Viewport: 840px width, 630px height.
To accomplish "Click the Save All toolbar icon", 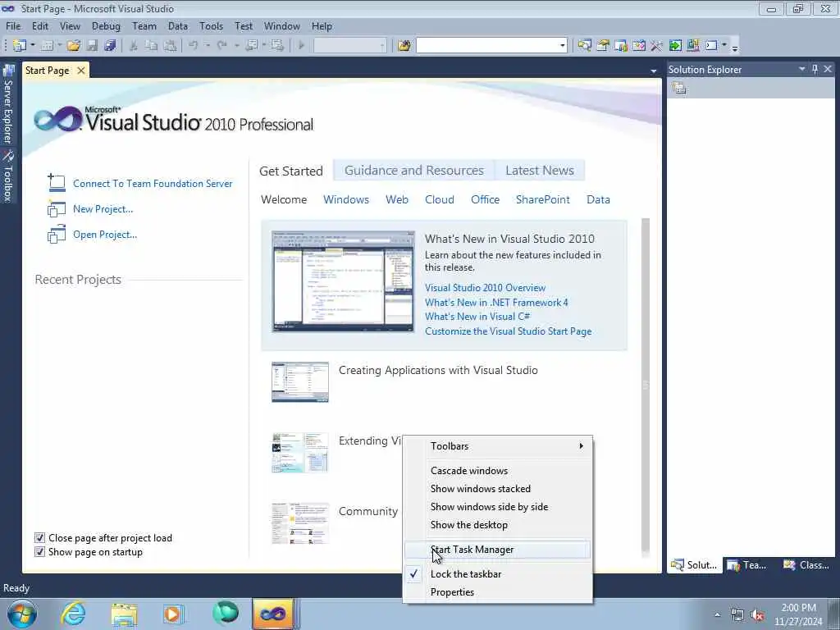I will 111,46.
